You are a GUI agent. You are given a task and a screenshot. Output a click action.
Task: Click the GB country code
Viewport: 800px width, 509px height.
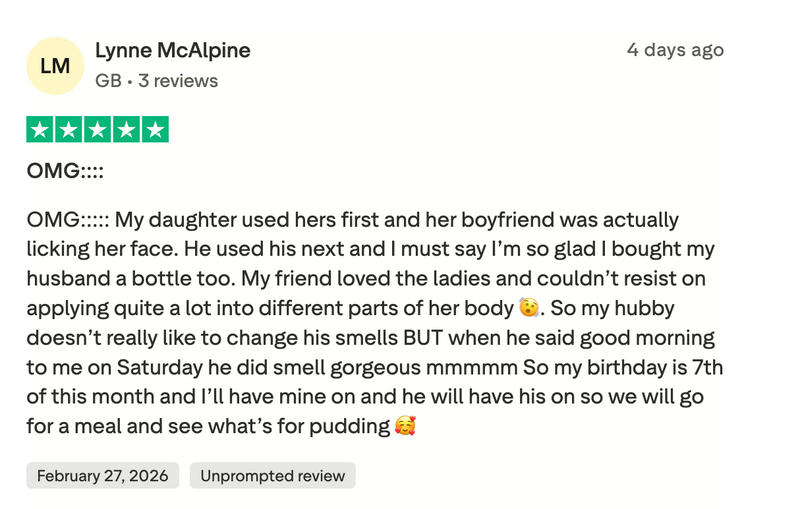tap(108, 81)
